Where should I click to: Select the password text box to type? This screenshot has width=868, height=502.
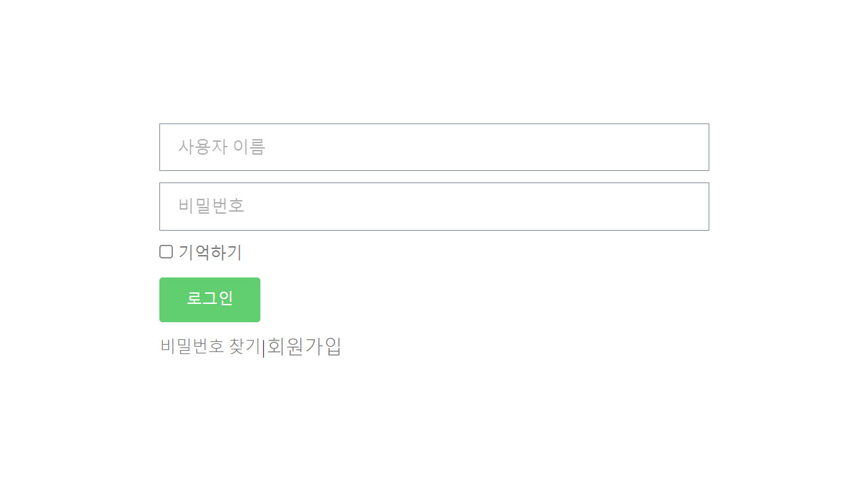[434, 206]
